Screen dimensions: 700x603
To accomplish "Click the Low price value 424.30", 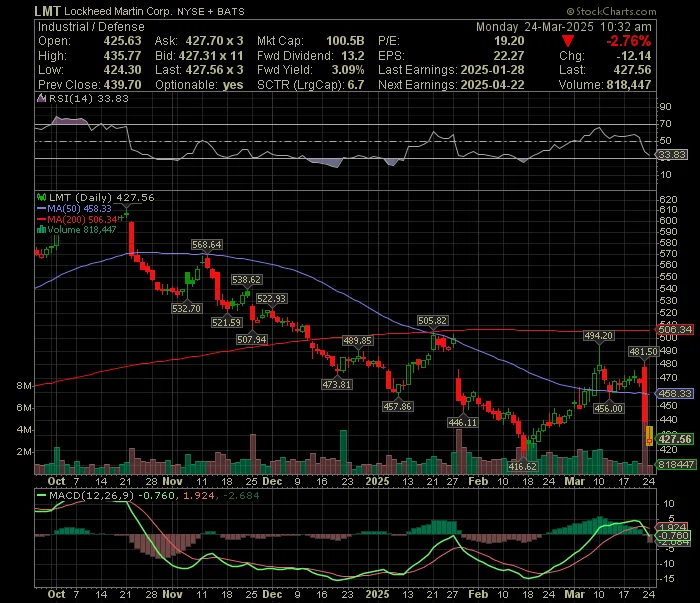I will (x=122, y=70).
